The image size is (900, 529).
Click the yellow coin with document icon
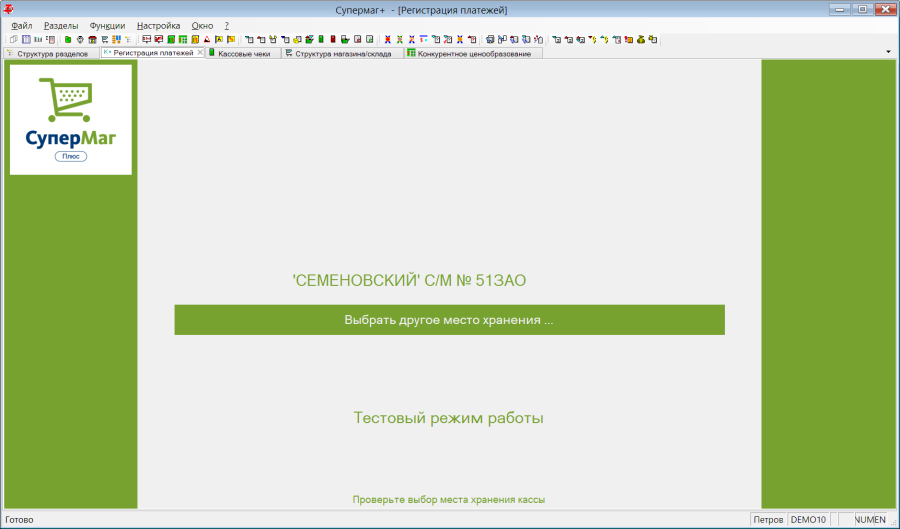pos(296,40)
